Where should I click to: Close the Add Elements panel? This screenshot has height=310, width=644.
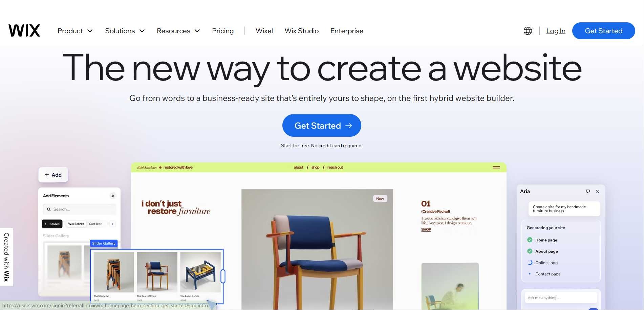tap(113, 196)
